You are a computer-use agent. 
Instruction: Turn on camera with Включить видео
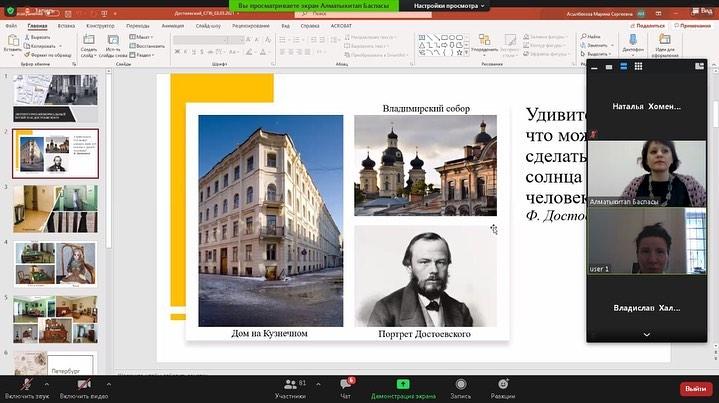tap(84, 387)
